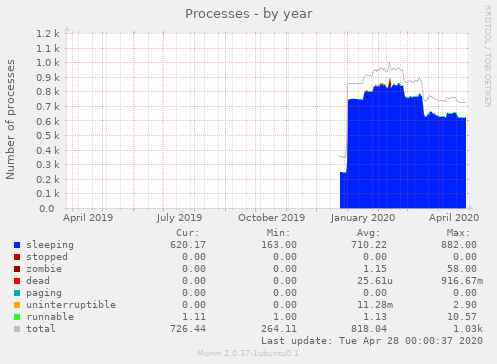This screenshot has width=497, height=364.
Task: Click the 'July 2019' x-axis label
Action: click(179, 218)
